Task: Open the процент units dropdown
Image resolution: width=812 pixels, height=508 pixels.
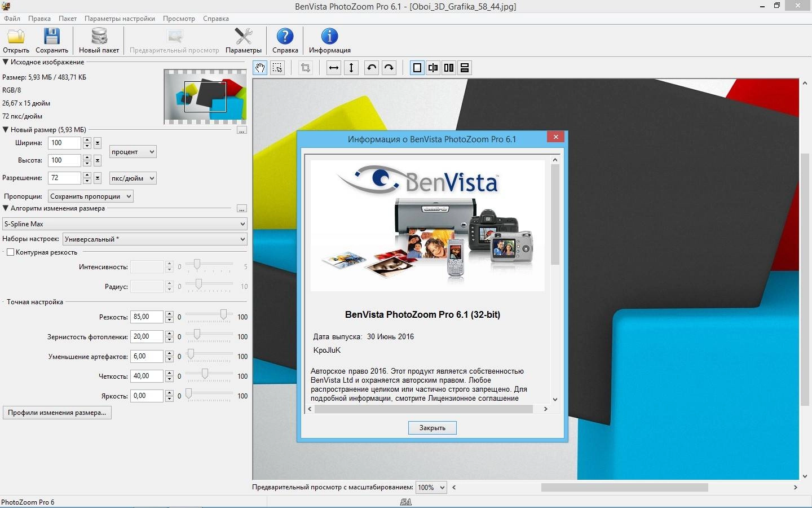Action: pyautogui.click(x=133, y=152)
